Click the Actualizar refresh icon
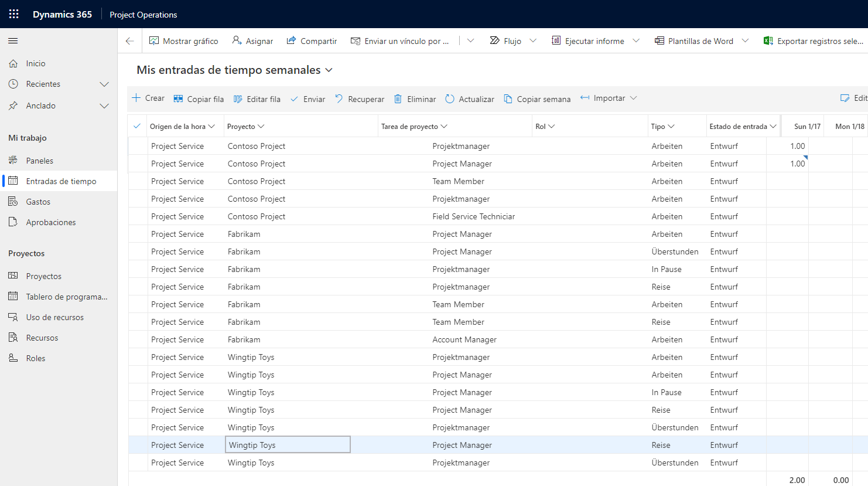This screenshot has width=868, height=486. [450, 99]
